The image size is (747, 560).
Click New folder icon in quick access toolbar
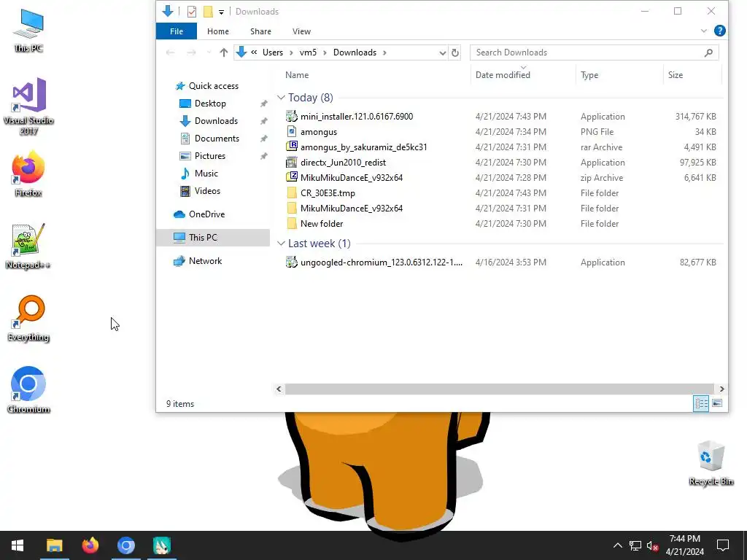pos(208,12)
